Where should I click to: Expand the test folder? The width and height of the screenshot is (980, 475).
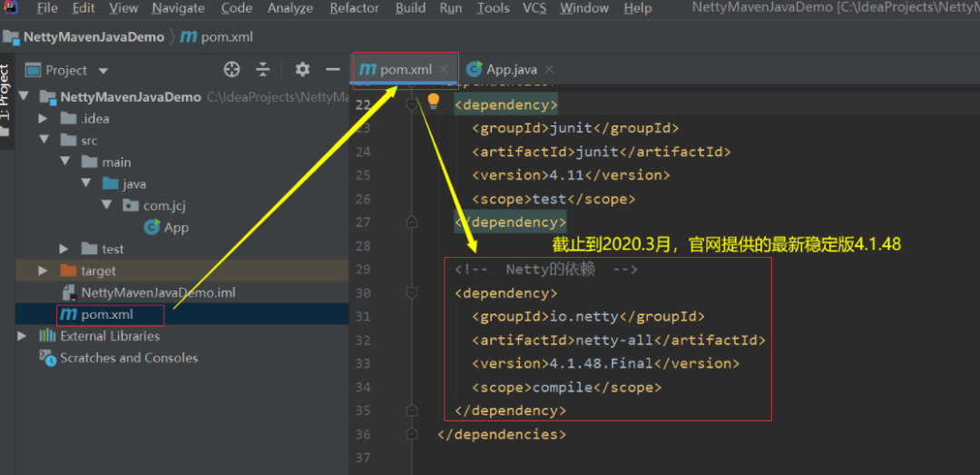click(64, 249)
